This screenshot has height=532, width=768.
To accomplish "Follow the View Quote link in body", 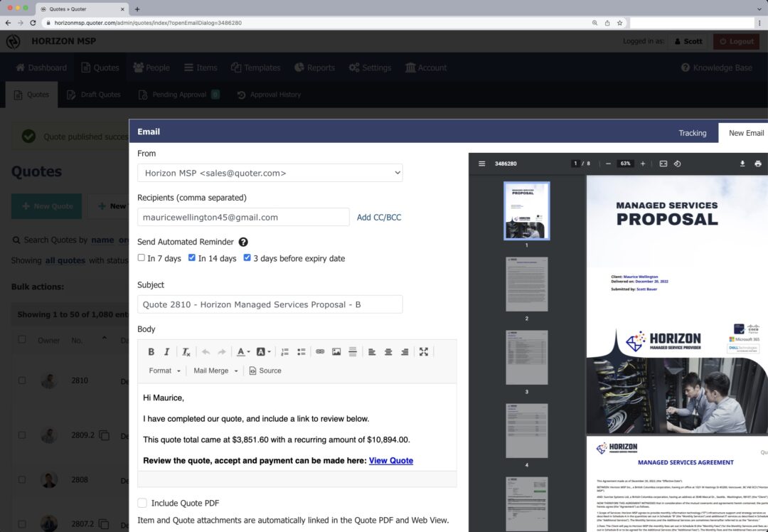I will [x=390, y=460].
